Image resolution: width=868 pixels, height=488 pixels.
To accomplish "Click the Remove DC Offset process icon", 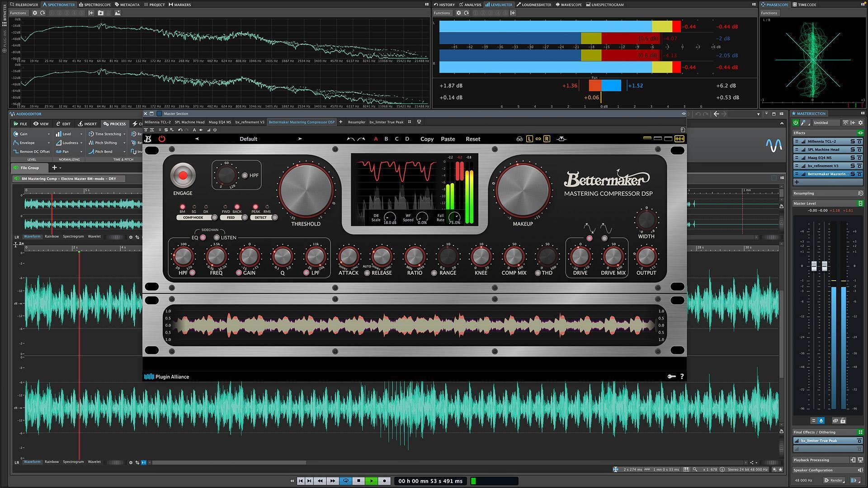I will click(x=16, y=151).
